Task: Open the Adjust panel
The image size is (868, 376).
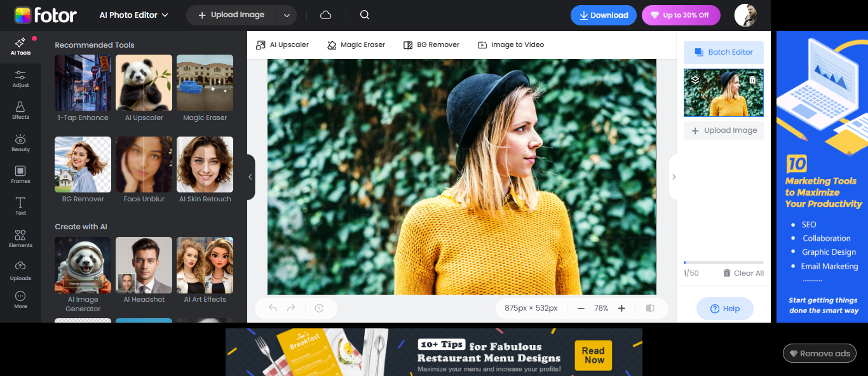Action: (x=20, y=79)
